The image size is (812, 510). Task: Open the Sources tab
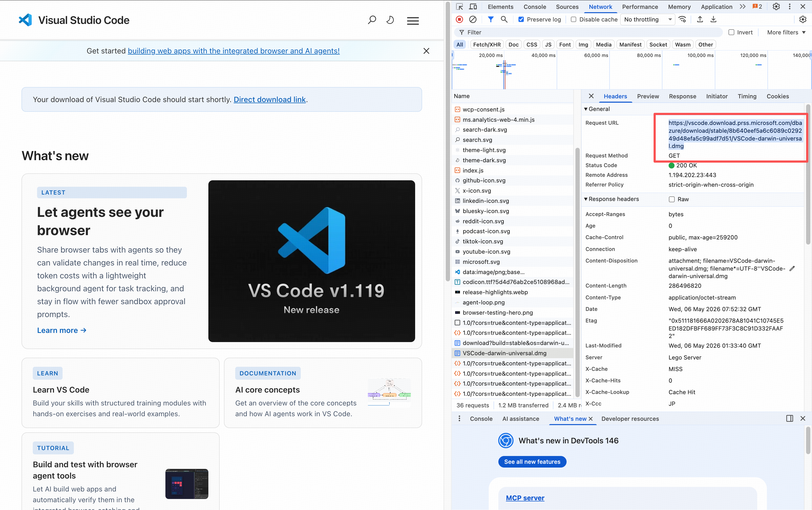pos(567,7)
